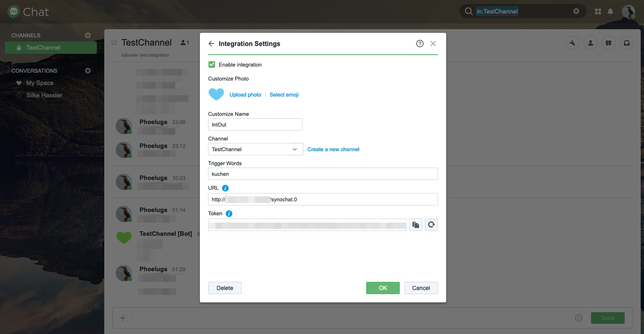The width and height of the screenshot is (644, 334).
Task: Click the TestChannel [Bot] sender name
Action: point(166,234)
